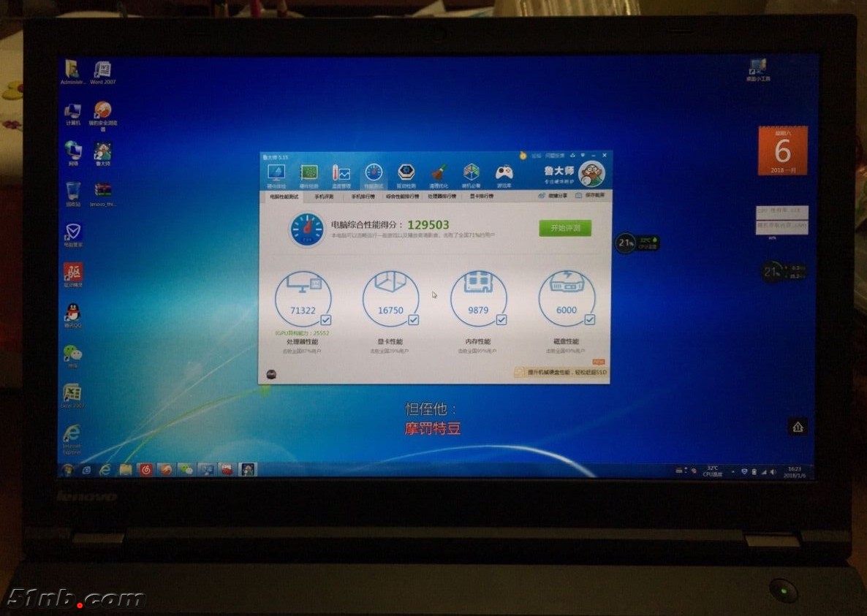Select the red 驱动精灵 desktop icon
The image size is (867, 616).
click(73, 275)
